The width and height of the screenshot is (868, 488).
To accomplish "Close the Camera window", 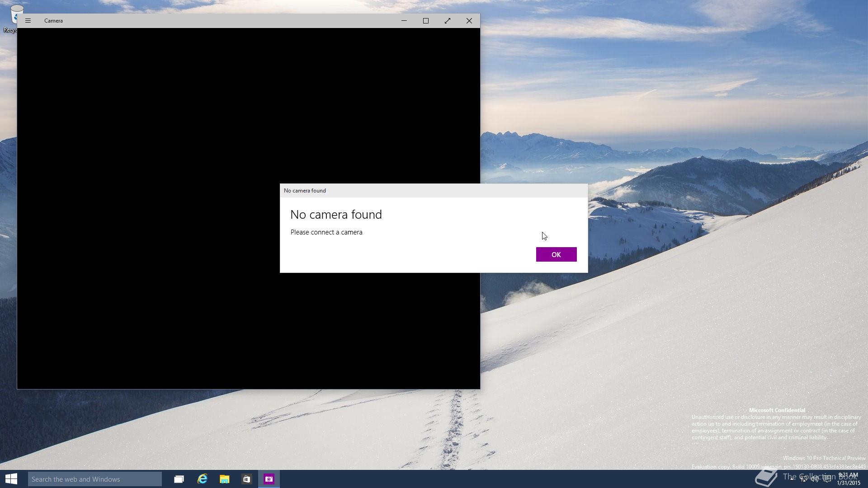I will pyautogui.click(x=469, y=21).
